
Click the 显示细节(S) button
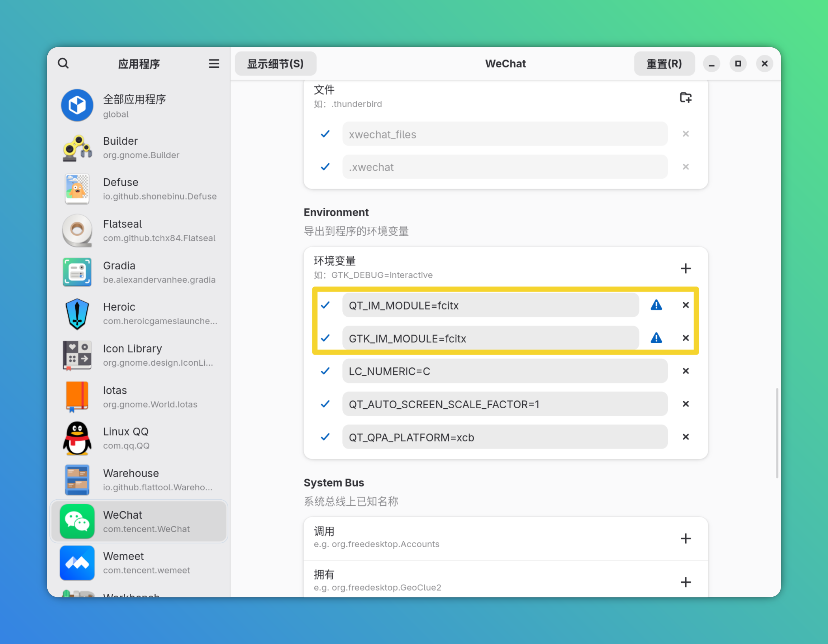click(276, 63)
